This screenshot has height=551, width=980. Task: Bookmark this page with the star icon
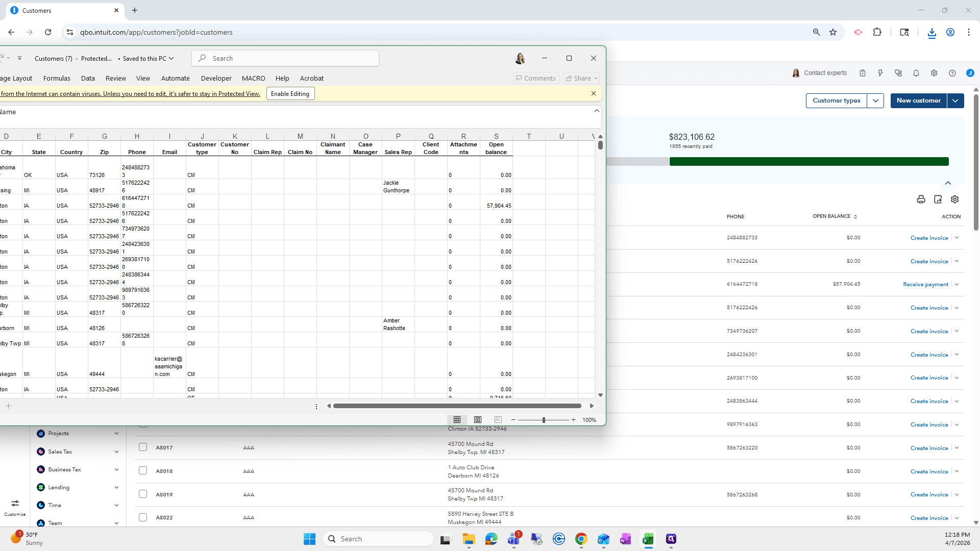point(833,32)
